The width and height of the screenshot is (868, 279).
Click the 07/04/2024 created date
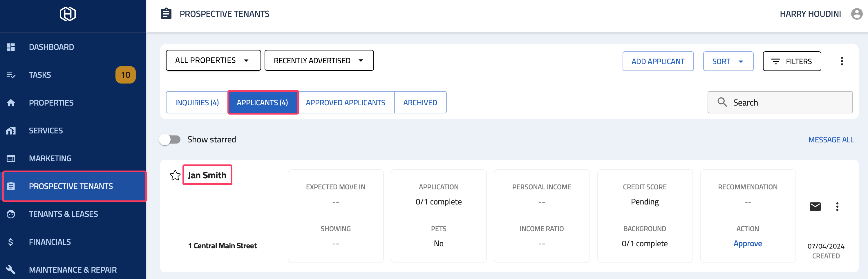(826, 246)
